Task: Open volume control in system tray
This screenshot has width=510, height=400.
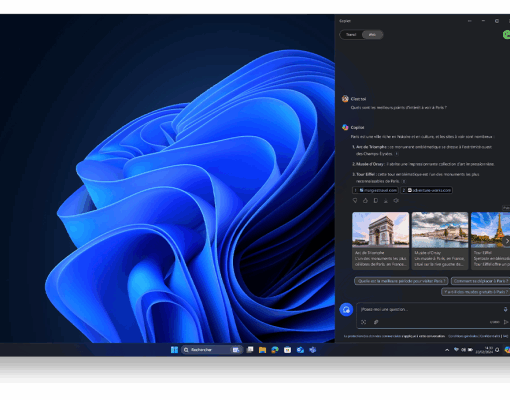Action: (463, 350)
